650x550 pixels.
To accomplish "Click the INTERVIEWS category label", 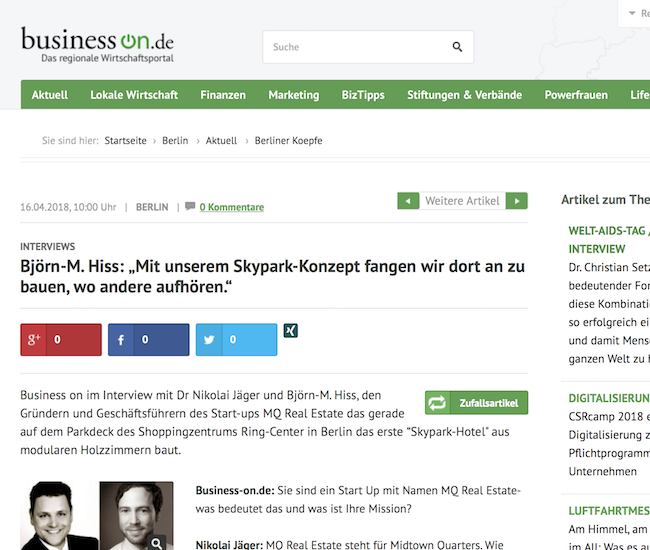I will click(48, 247).
